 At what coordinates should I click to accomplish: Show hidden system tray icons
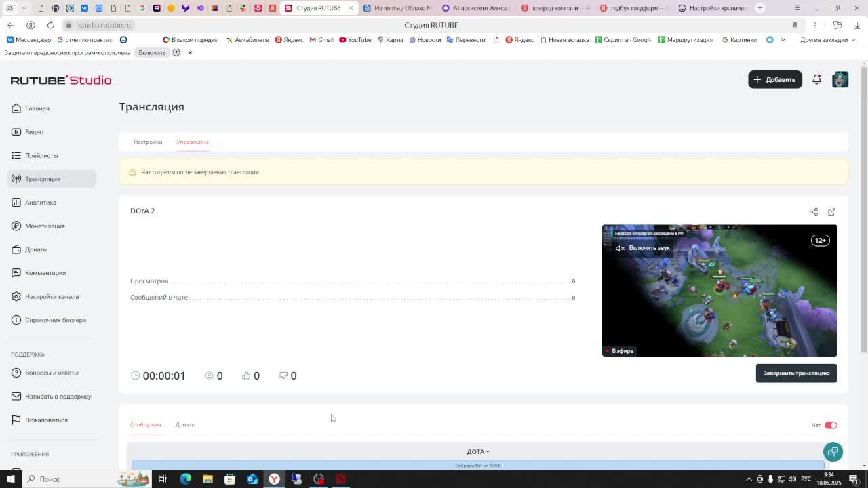[x=749, y=479]
